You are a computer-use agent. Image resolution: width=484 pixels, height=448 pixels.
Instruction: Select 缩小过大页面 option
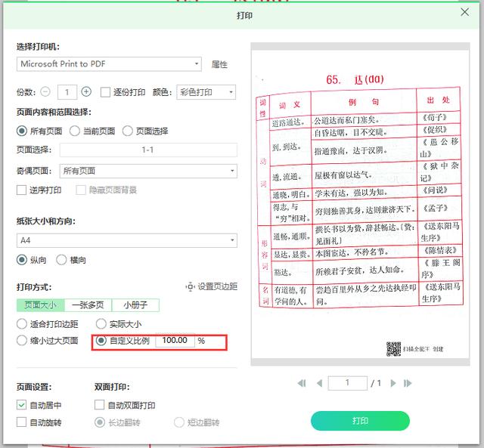click(22, 341)
